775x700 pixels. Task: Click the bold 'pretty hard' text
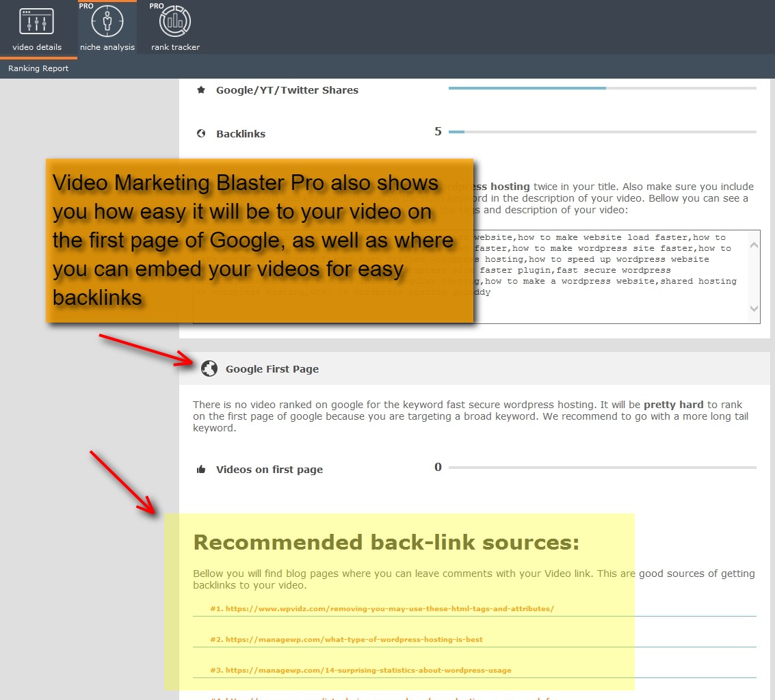[673, 405]
